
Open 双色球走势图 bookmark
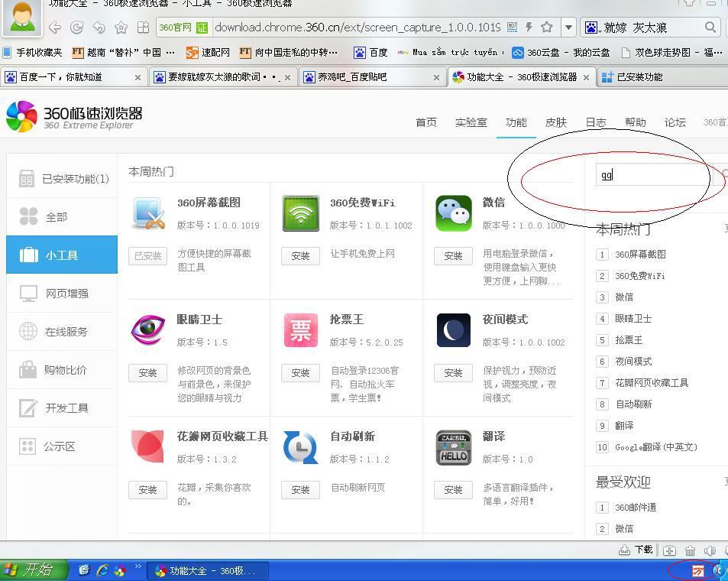coord(671,53)
